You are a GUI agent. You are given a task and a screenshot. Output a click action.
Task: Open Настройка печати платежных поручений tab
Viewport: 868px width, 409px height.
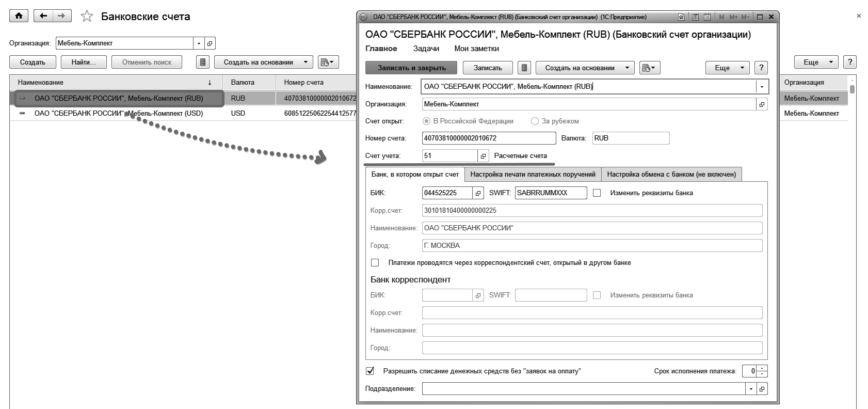tap(533, 175)
